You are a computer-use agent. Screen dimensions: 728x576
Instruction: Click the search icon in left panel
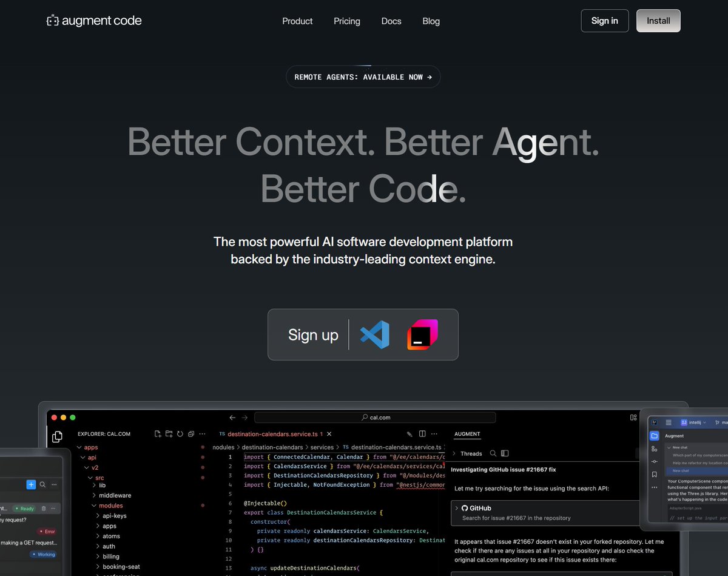(x=42, y=484)
